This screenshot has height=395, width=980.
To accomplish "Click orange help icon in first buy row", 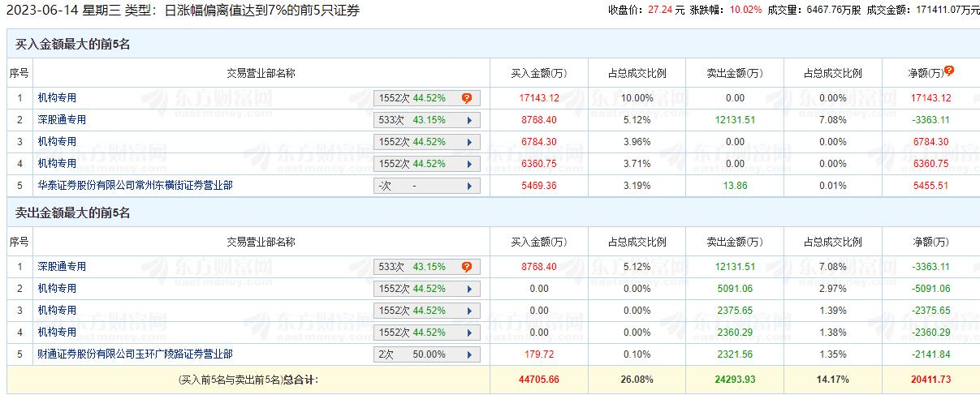I will point(467,98).
